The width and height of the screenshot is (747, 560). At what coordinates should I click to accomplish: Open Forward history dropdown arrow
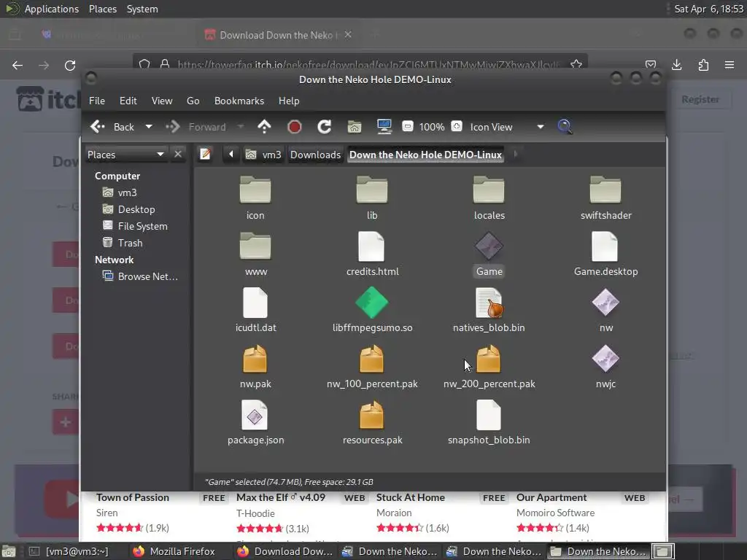[x=240, y=127]
